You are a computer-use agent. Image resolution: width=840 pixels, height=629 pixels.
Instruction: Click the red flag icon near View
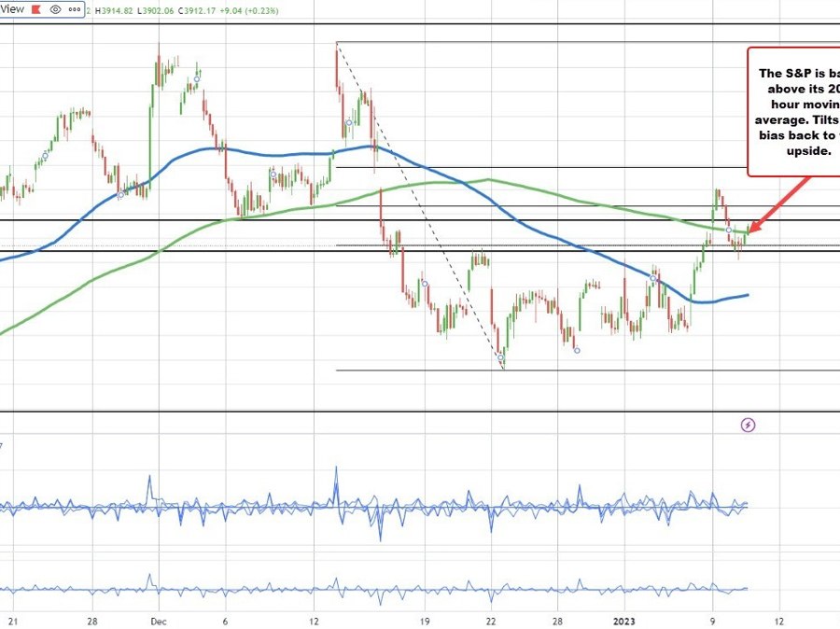coord(35,9)
